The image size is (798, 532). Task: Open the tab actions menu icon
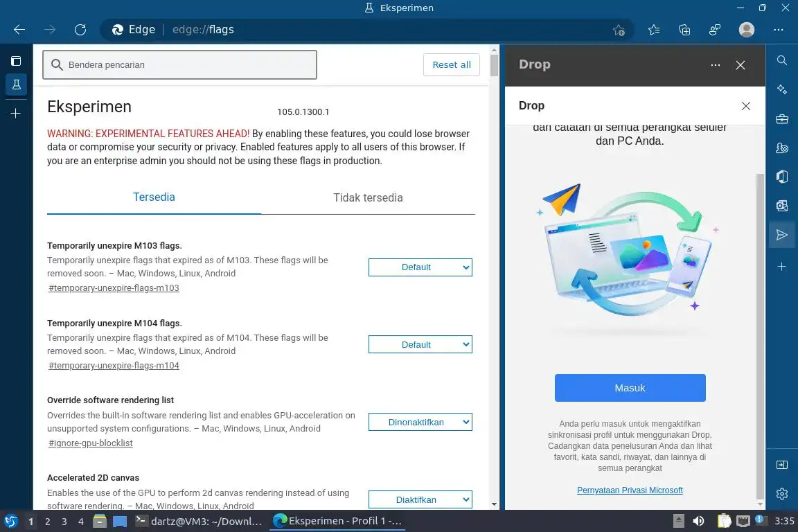[16, 61]
